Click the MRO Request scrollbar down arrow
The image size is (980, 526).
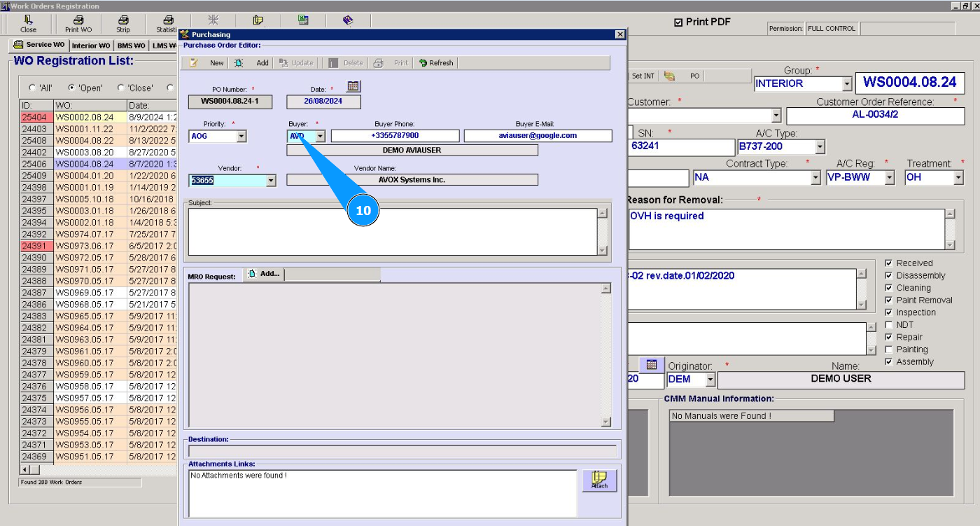[x=606, y=422]
